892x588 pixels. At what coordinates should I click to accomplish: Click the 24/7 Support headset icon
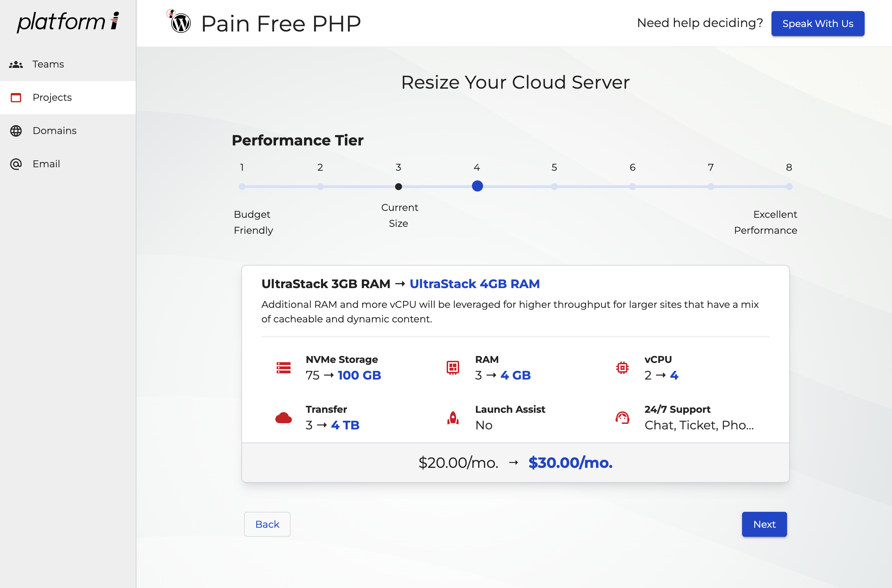[x=622, y=417]
